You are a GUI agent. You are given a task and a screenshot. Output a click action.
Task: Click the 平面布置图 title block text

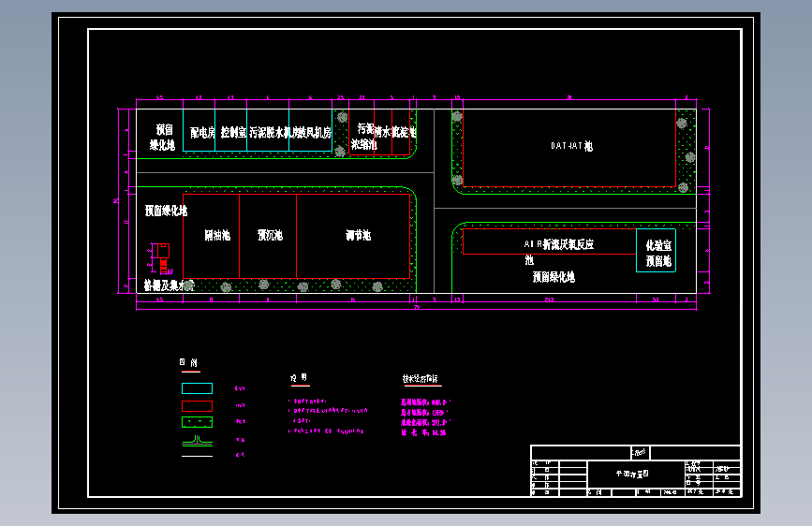632,474
